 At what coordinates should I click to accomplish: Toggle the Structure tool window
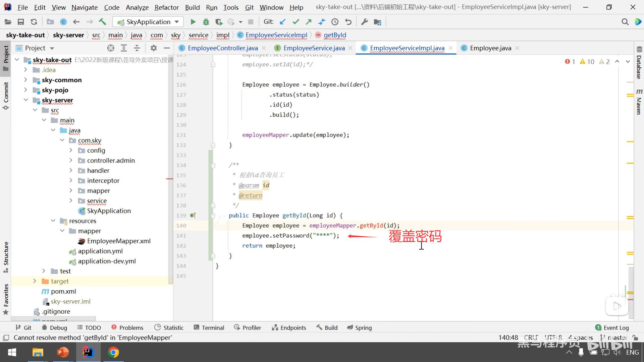point(6,256)
